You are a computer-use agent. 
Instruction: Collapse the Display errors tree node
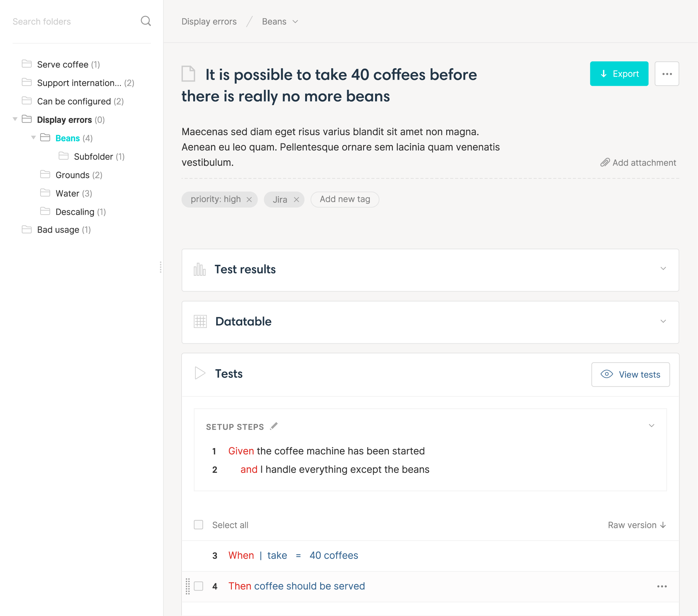[15, 119]
